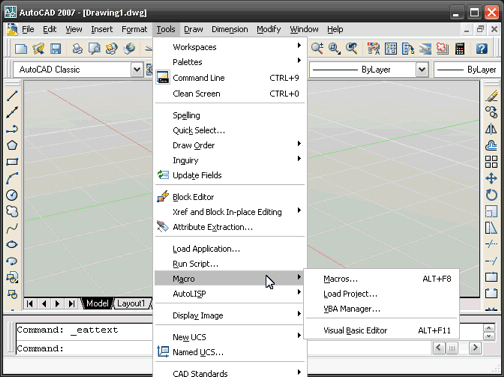The height and width of the screenshot is (377, 504).
Task: Open the AutoCAD Classic workspace dropdown
Action: (137, 70)
